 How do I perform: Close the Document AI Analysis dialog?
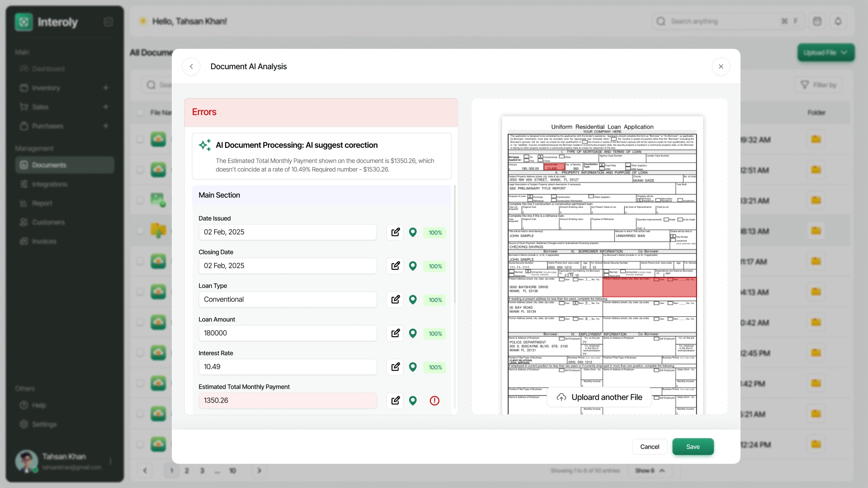[x=721, y=66]
